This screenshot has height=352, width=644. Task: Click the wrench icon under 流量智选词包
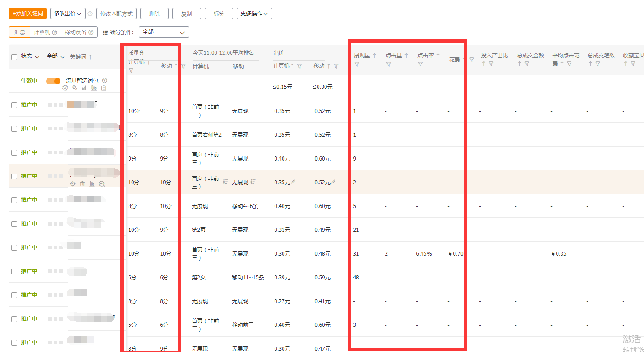tap(75, 88)
